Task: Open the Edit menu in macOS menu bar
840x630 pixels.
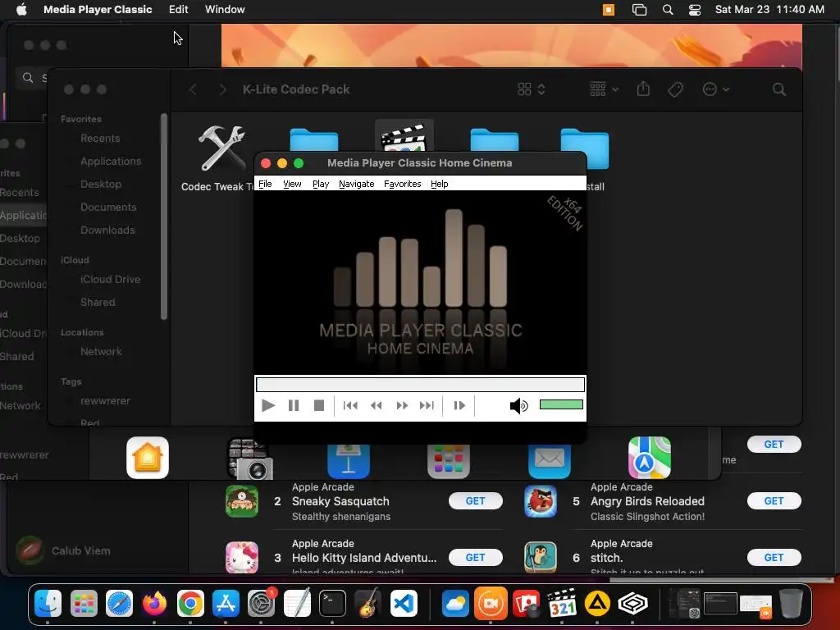Action: coord(178,9)
